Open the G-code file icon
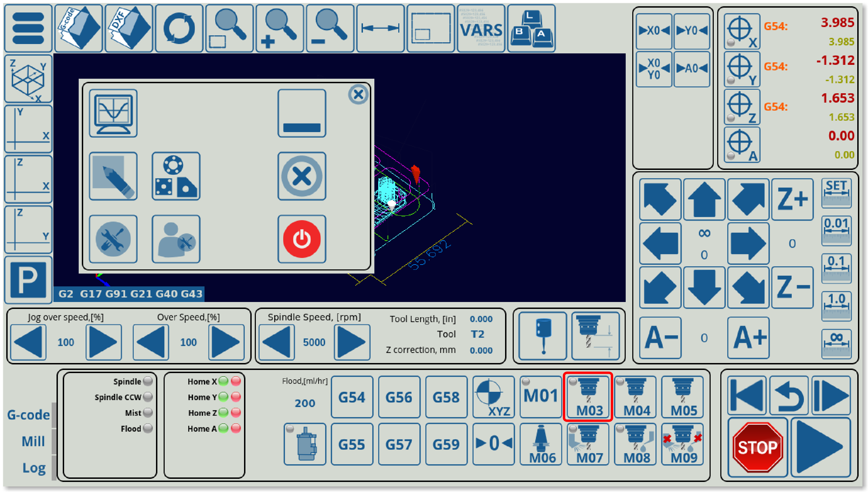868x492 pixels. (79, 28)
